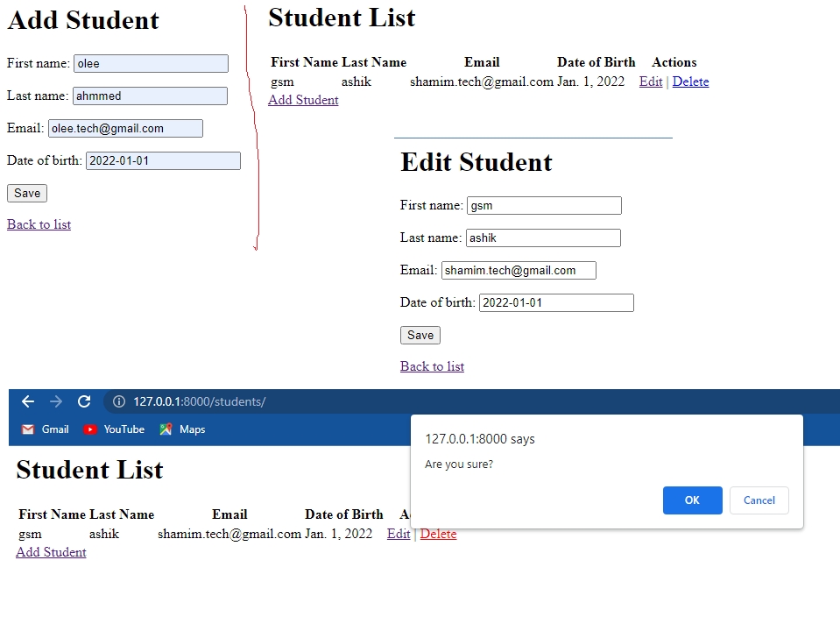Open the Gmail bookmark
The height and width of the screenshot is (617, 840).
46,429
